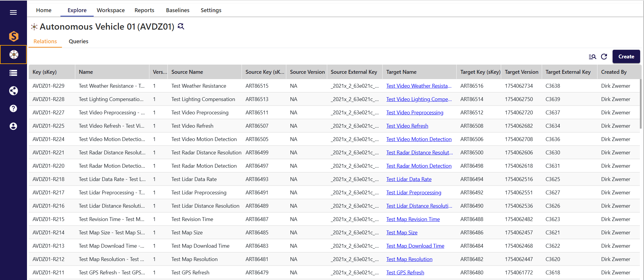The image size is (644, 280).
Task: Open Test Lidar Distance Resoluti... target link
Action: (419, 206)
